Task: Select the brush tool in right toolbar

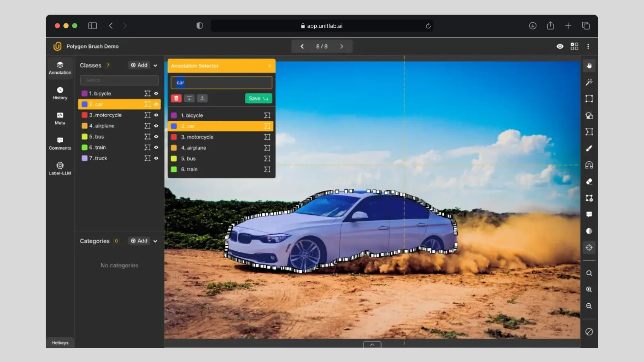Action: (589, 148)
